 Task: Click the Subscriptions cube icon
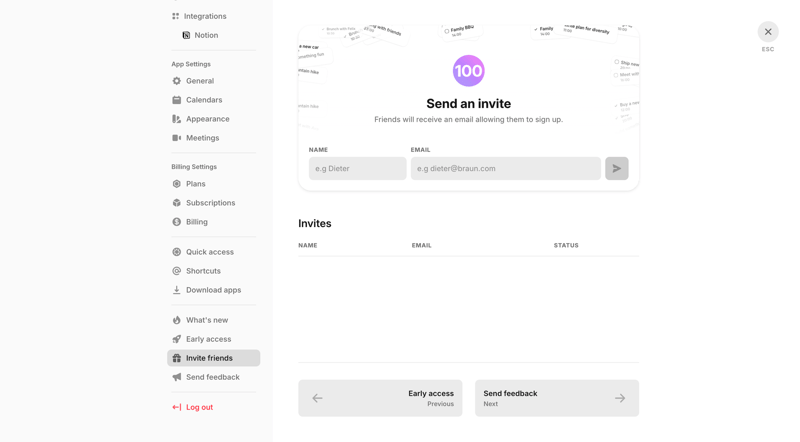(x=177, y=203)
